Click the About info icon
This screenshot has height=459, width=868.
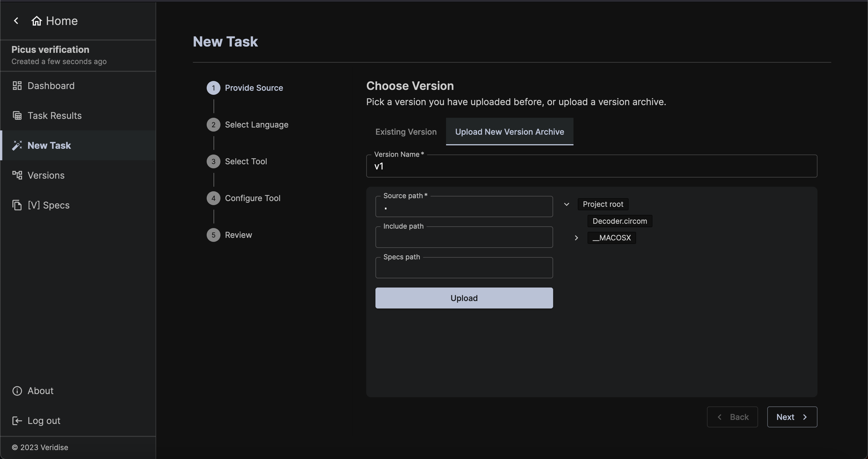tap(17, 391)
